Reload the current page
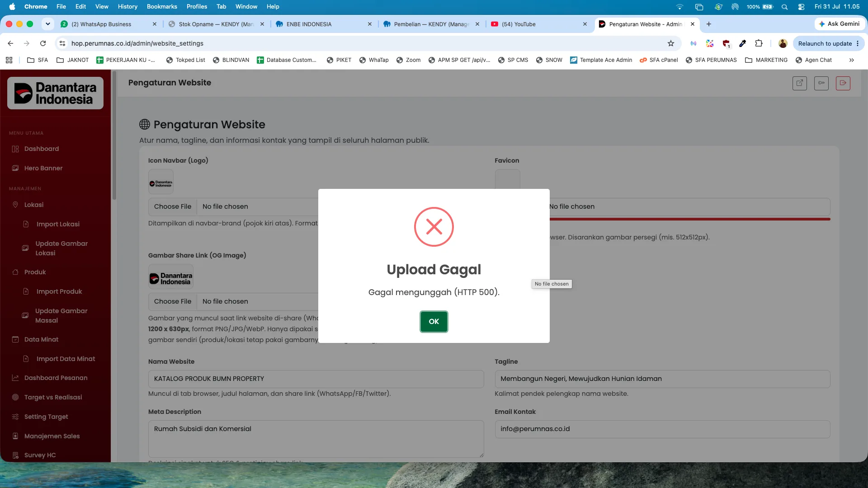The image size is (868, 488). (43, 43)
